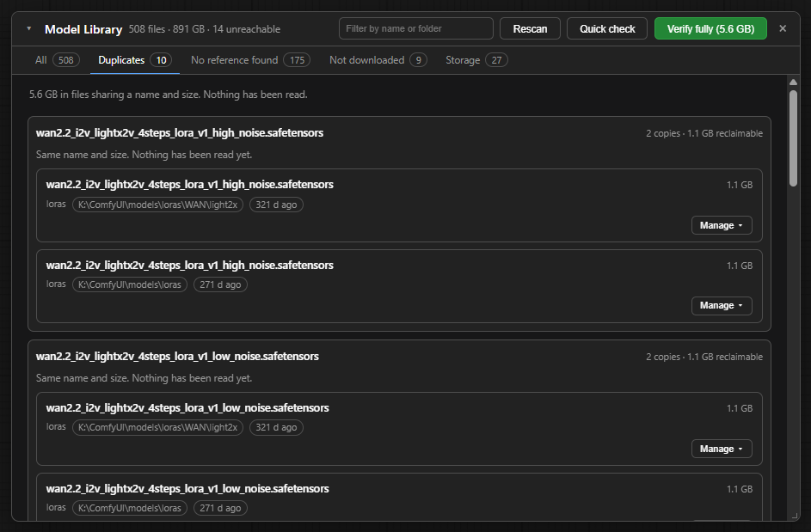Open Manage dropdown for low_noise file in WAN\light2x

722,449
